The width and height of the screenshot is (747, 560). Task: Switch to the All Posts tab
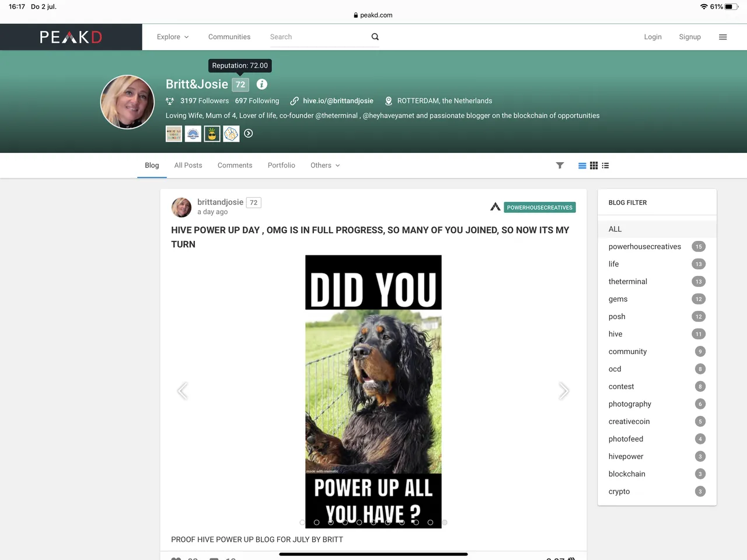pos(188,166)
